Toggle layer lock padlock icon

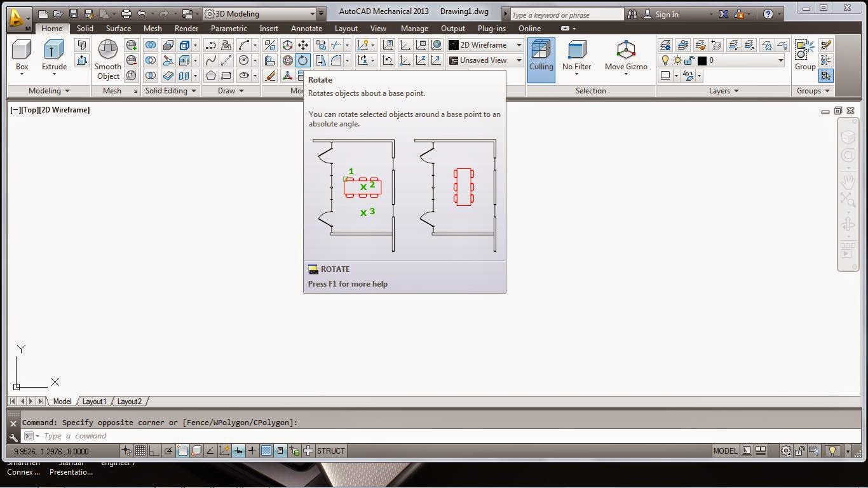[689, 60]
